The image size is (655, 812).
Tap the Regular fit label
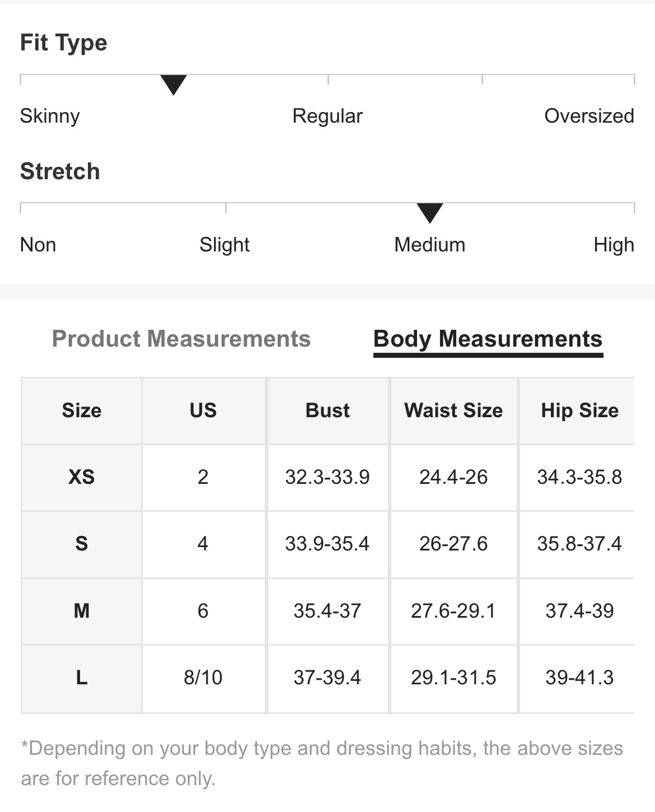pos(327,116)
